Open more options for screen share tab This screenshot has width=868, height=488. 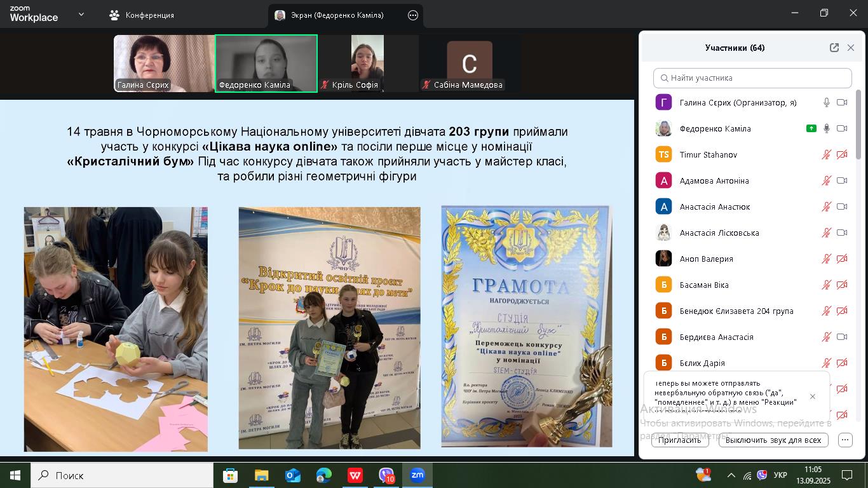coord(413,15)
